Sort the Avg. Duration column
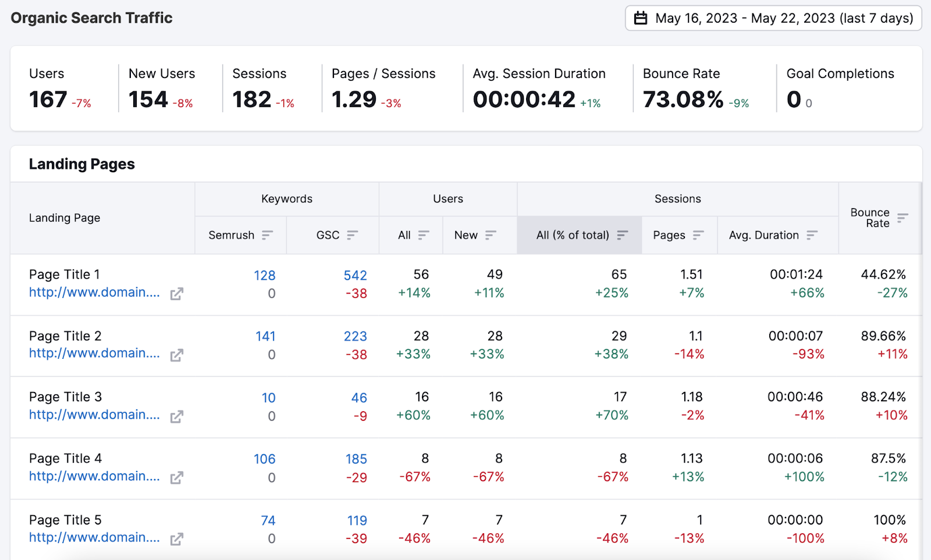931x560 pixels. coord(813,235)
